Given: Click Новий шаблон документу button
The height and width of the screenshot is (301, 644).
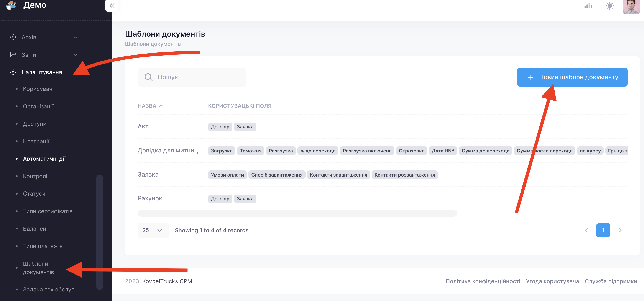Looking at the screenshot, I should [572, 77].
